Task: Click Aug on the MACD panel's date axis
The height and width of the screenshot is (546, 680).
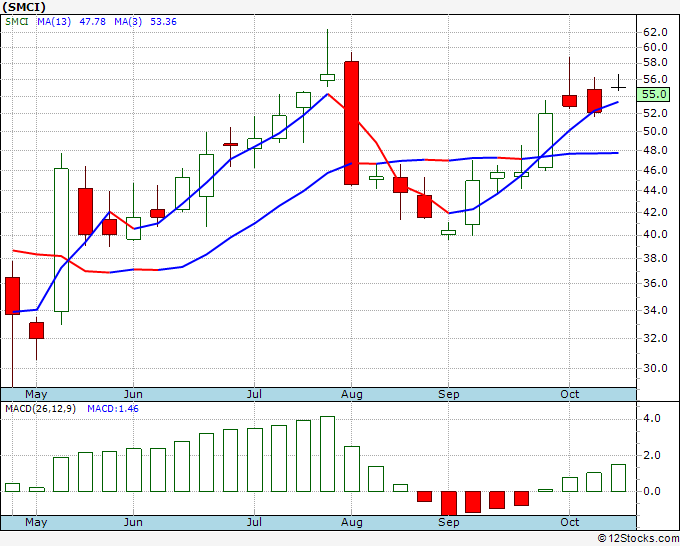Action: [352, 522]
